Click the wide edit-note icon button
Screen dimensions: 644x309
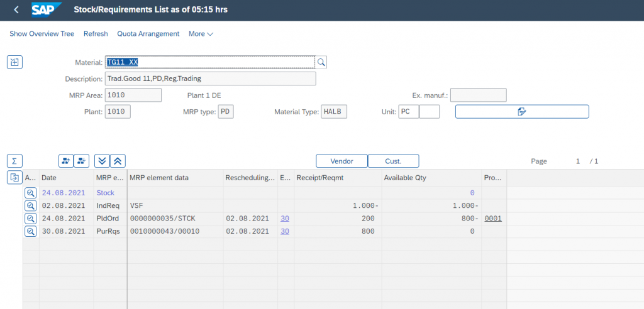point(522,112)
